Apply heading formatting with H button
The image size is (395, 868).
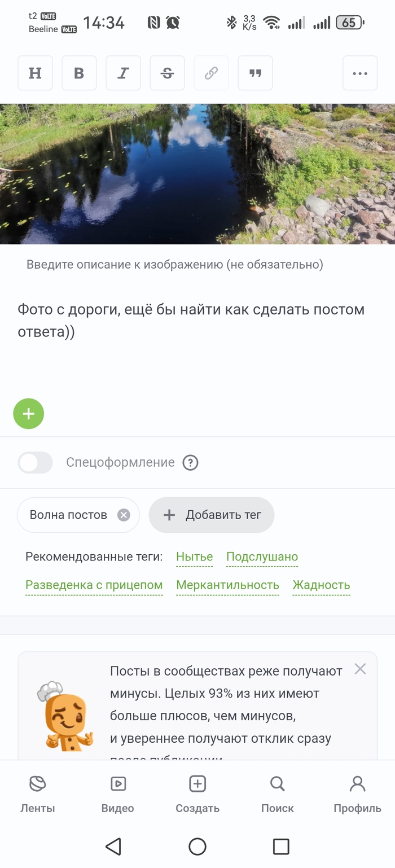[x=35, y=73]
